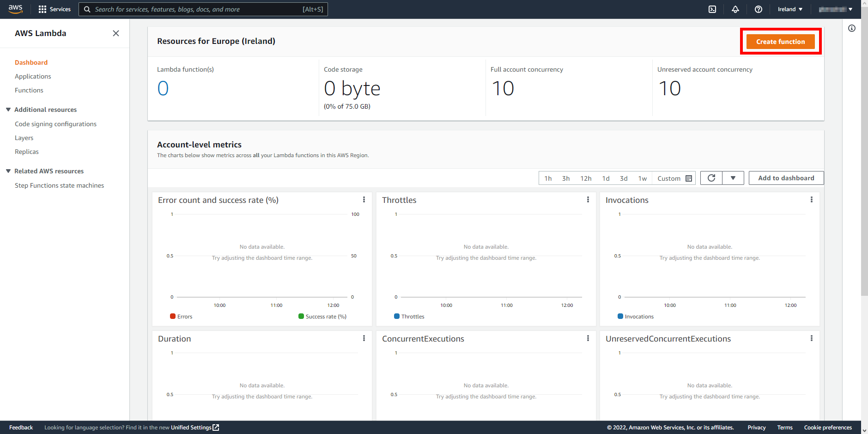Switch to the 3d time range
Screen dimensions: 868x434
[x=624, y=178]
